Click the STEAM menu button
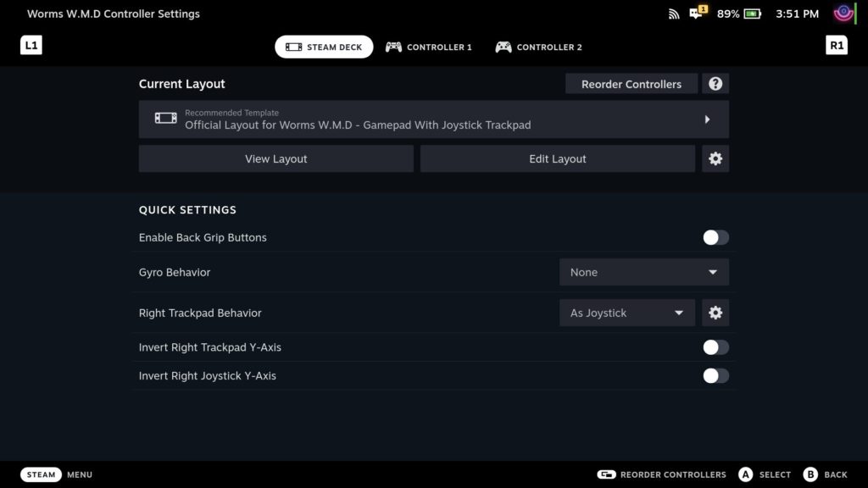Image resolution: width=868 pixels, height=488 pixels. (41, 474)
